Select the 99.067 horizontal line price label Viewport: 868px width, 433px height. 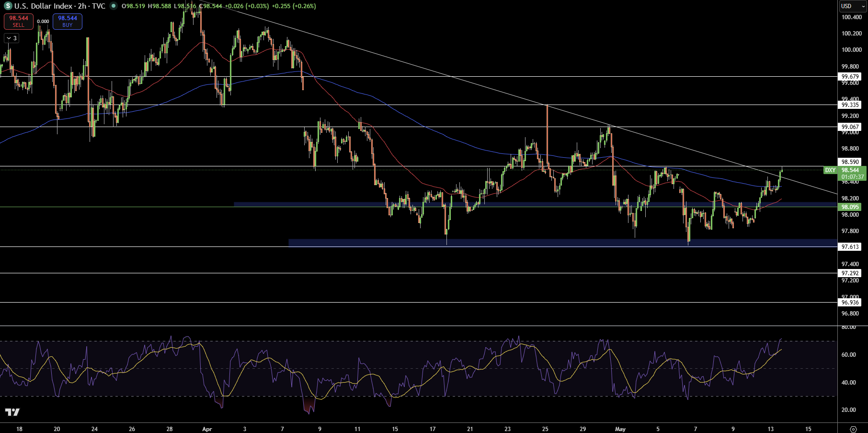point(850,127)
